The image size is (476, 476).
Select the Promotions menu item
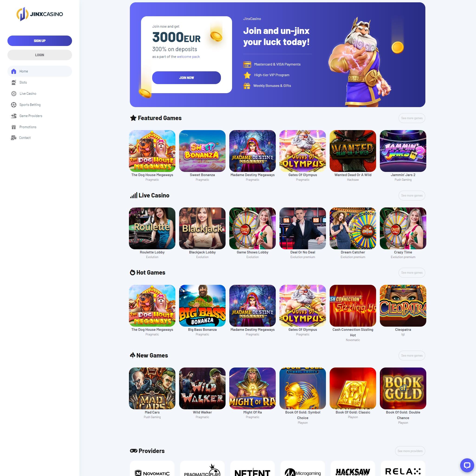tap(28, 127)
